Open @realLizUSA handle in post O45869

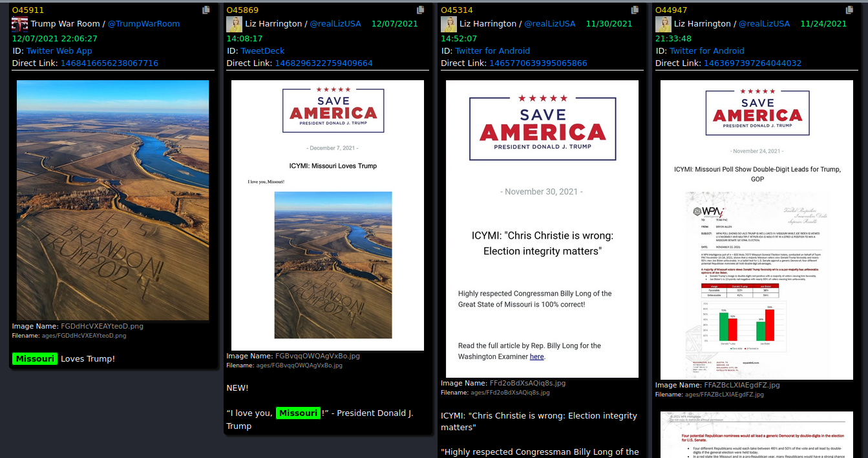[335, 24]
